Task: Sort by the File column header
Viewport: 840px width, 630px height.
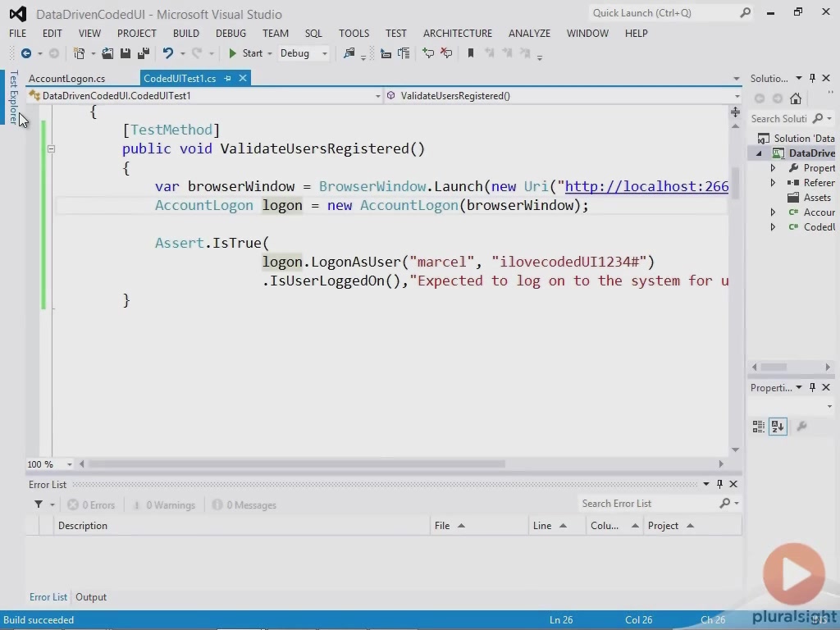Action: coord(479,526)
